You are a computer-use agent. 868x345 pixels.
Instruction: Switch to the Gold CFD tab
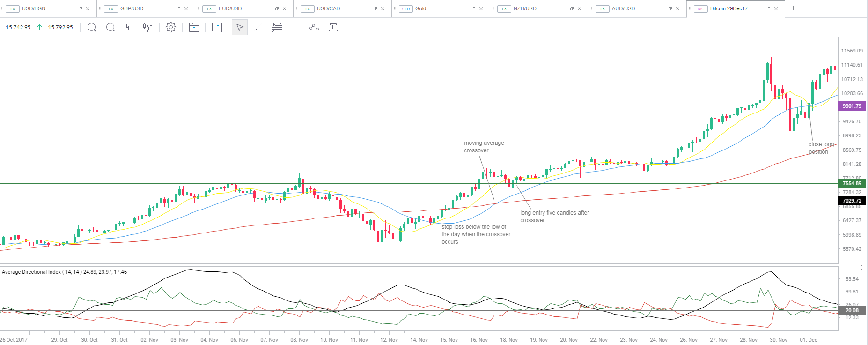[420, 8]
